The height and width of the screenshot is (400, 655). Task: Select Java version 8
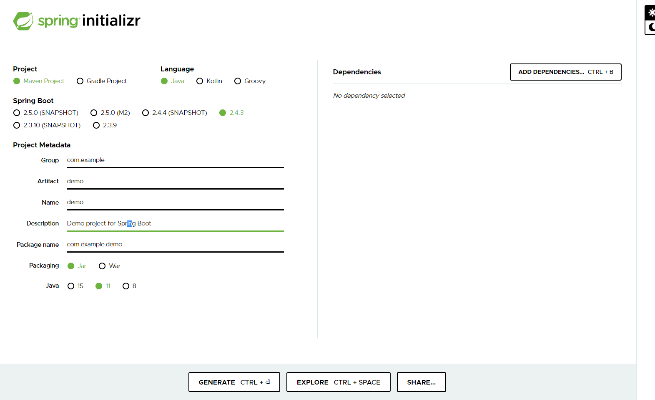(126, 286)
